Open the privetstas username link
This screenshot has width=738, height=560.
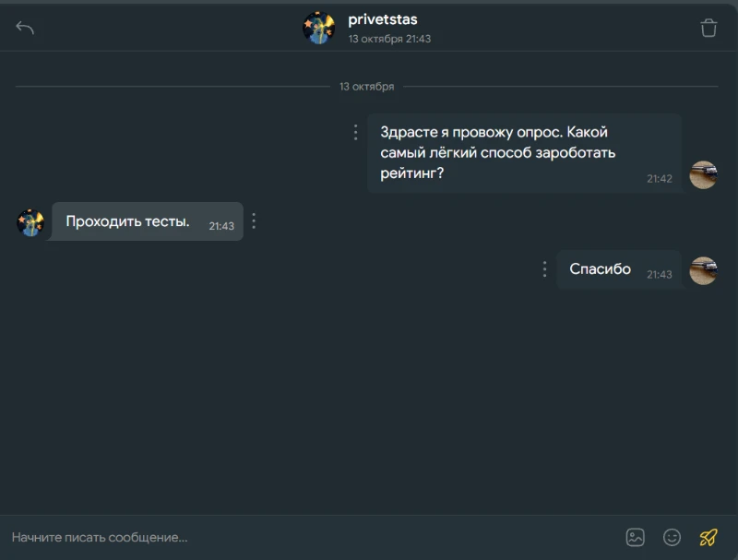(383, 19)
